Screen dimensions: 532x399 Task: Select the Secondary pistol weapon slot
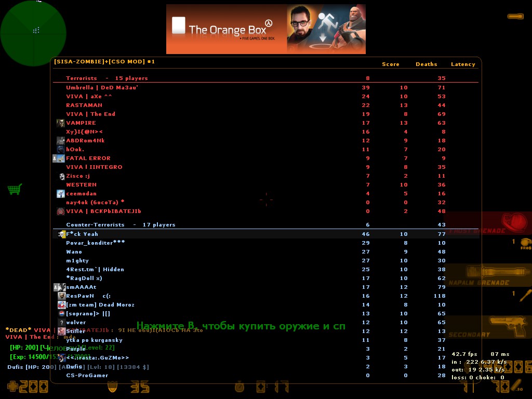coord(489,327)
